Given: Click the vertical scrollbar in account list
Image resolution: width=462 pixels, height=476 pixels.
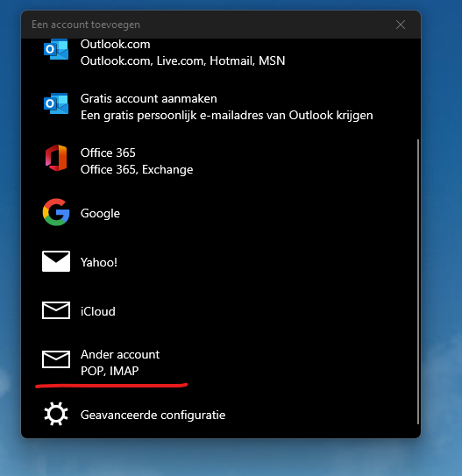Looking at the screenshot, I should tap(418, 281).
